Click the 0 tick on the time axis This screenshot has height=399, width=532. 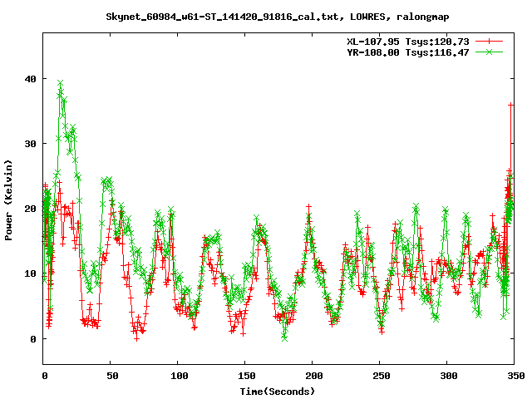[x=44, y=377]
